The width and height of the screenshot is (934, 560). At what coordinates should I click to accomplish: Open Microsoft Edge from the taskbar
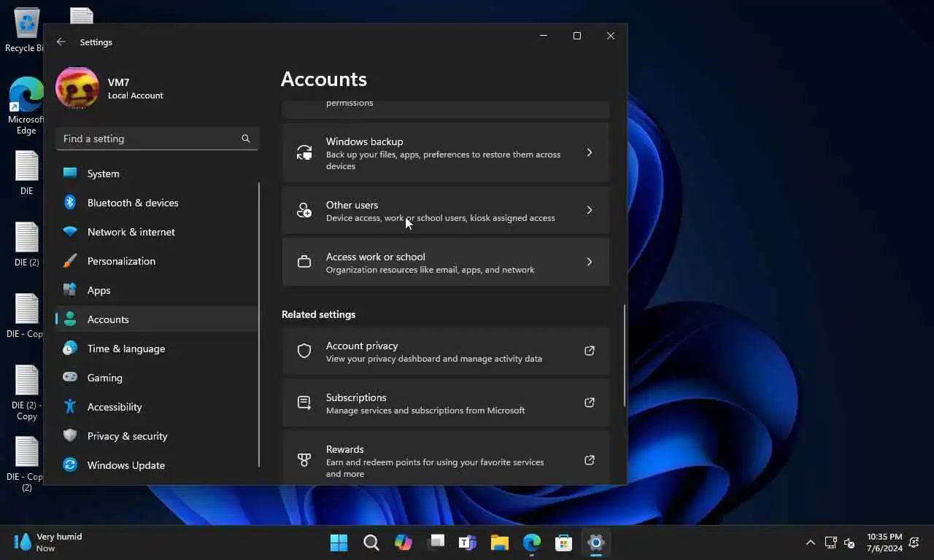(x=532, y=542)
